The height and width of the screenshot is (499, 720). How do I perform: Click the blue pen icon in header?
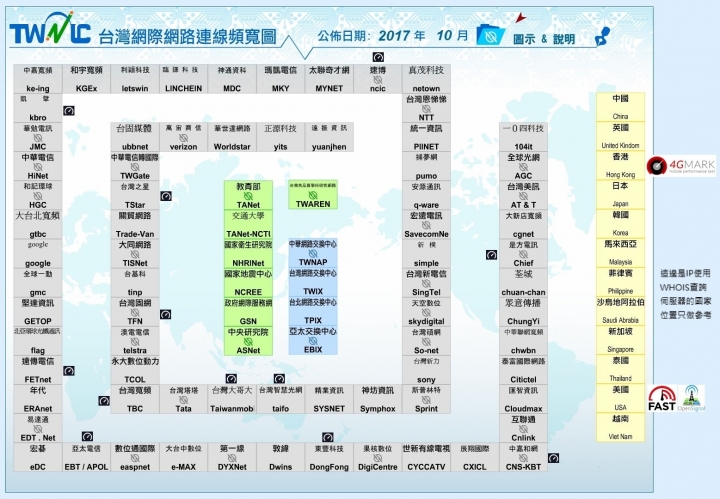603,37
